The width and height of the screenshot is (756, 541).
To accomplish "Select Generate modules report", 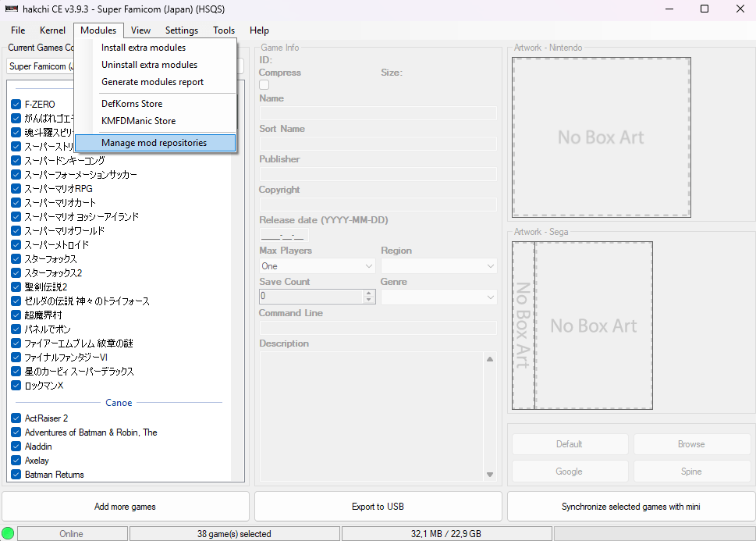I will coord(155,82).
